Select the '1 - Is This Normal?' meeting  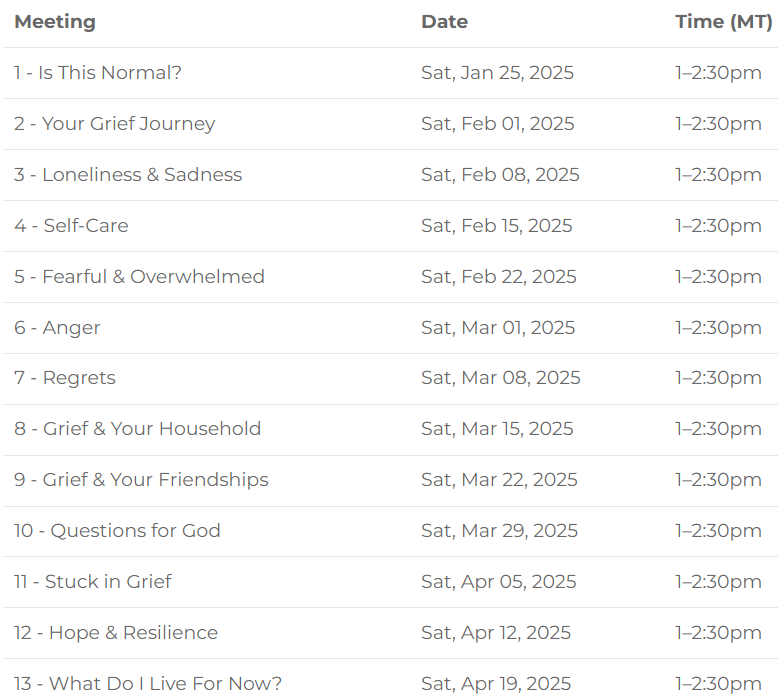[98, 73]
